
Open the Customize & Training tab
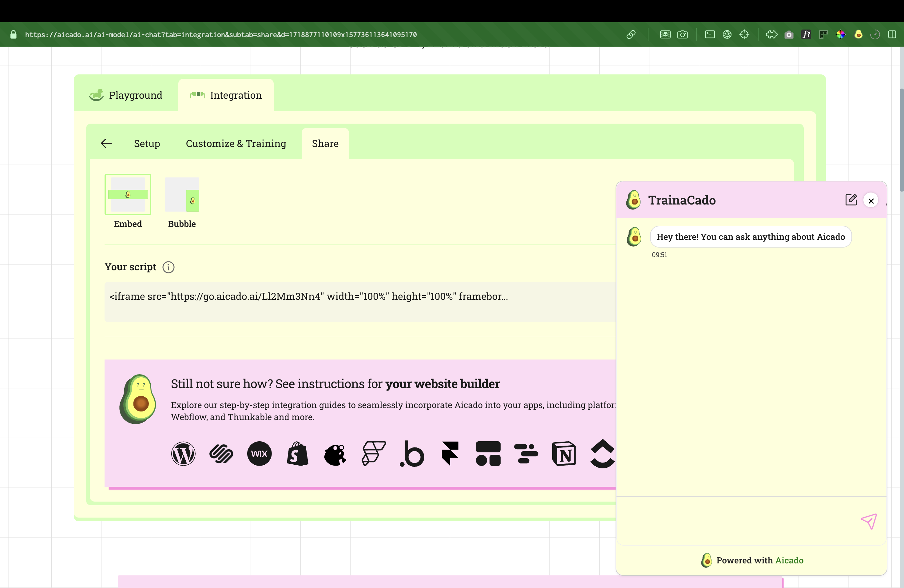click(x=236, y=144)
